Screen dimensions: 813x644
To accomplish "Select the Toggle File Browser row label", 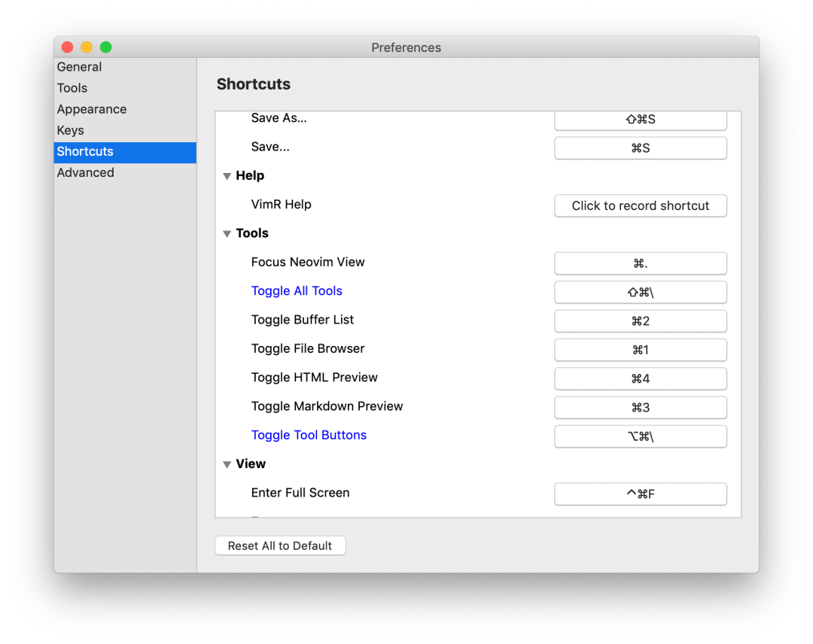I will pyautogui.click(x=307, y=348).
